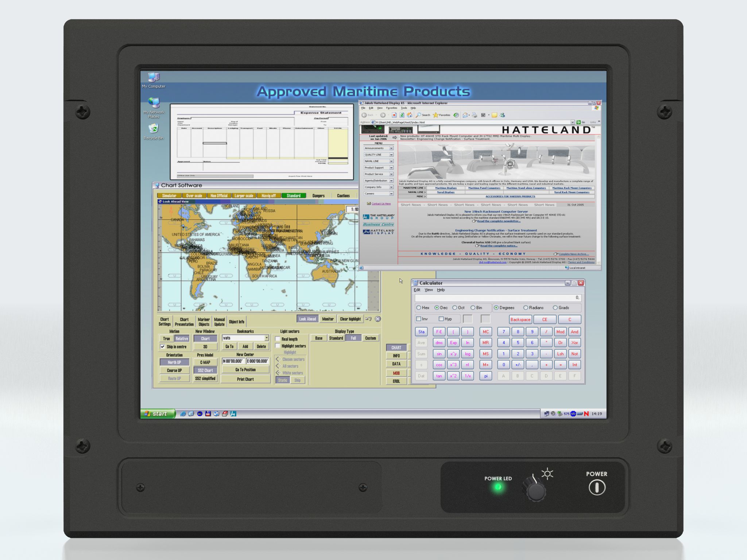Click the undo arrow icon in Chart Software

(x=368, y=319)
